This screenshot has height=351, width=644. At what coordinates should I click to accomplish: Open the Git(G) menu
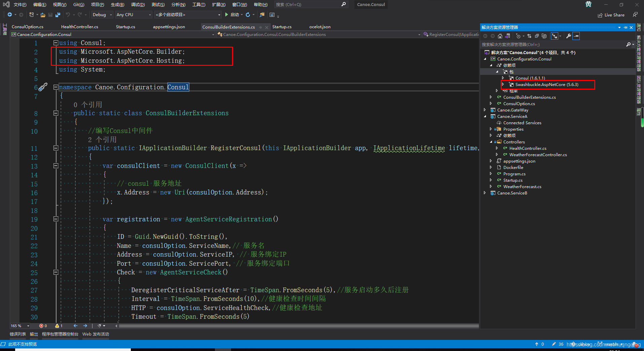coord(79,5)
